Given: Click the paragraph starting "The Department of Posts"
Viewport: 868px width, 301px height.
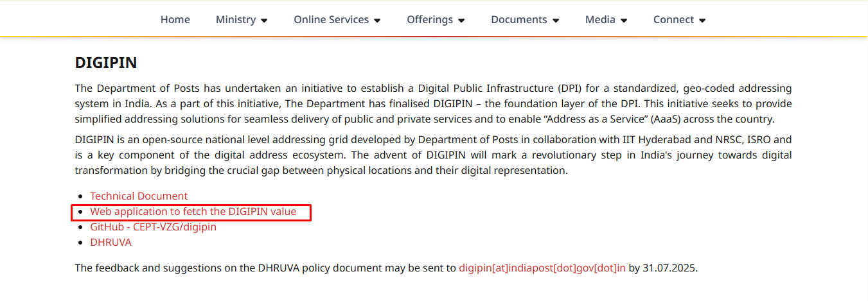Looking at the screenshot, I should click(433, 103).
